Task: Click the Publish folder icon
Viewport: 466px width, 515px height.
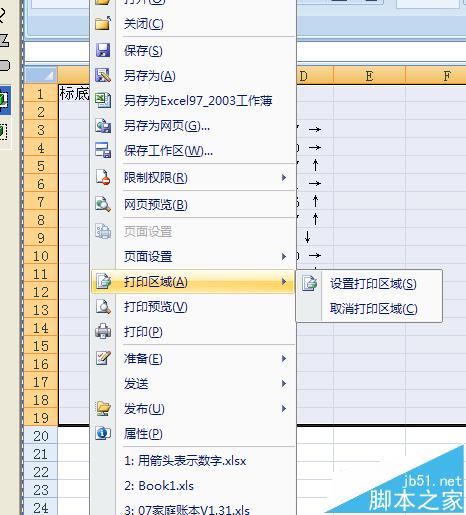Action: pos(103,408)
